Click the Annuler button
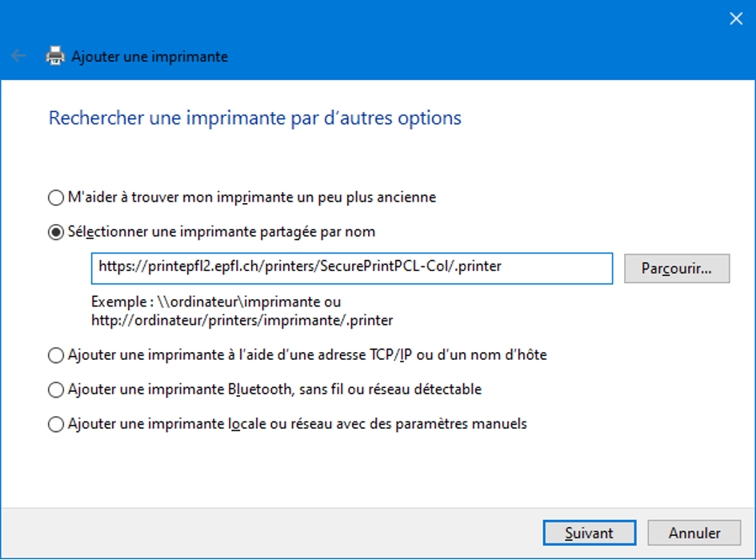Image resolution: width=756 pixels, height=560 pixels. coord(694,533)
